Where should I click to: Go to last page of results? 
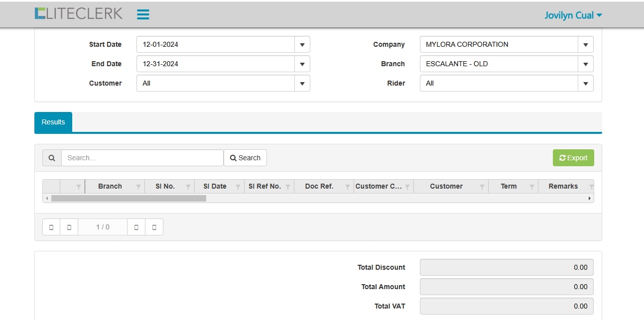[x=154, y=227]
